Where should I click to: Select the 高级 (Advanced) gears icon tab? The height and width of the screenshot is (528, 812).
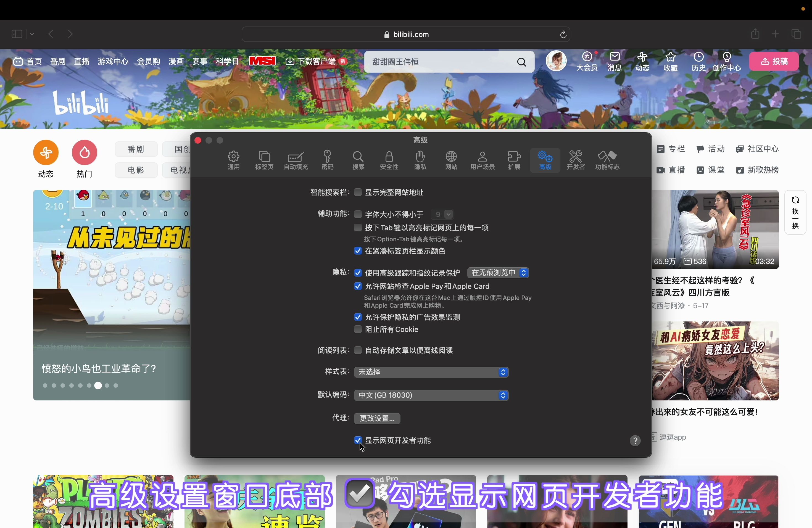(545, 160)
